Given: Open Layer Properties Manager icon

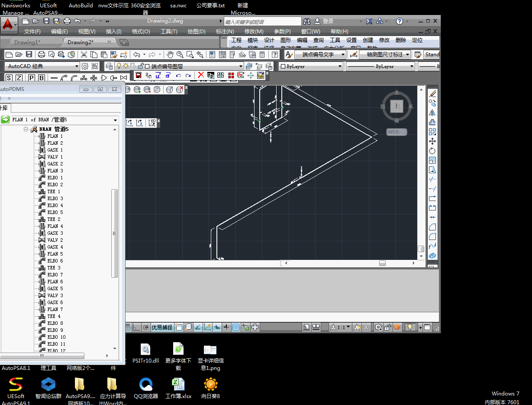Looking at the screenshot, I should coord(109,66).
